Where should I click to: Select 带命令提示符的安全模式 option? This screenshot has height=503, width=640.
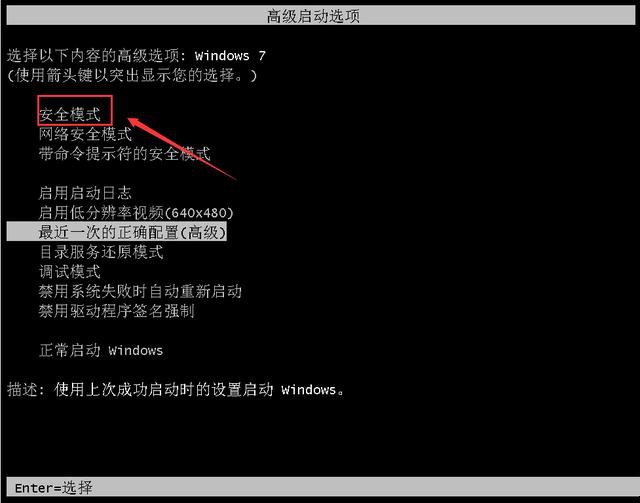point(124,154)
